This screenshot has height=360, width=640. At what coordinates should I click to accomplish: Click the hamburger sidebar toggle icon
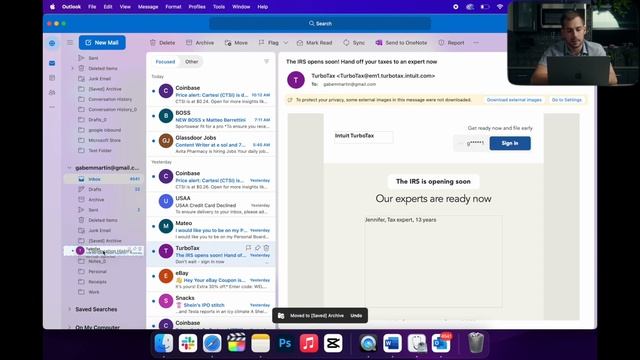coord(70,42)
